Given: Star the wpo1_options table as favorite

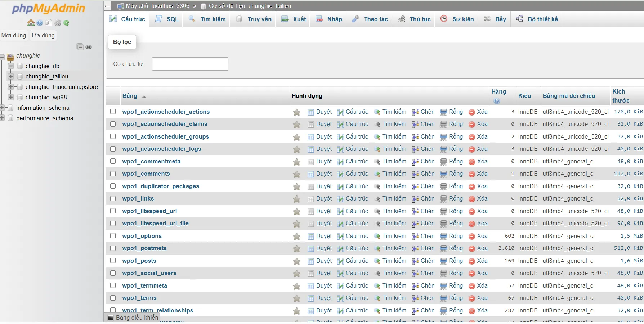Looking at the screenshot, I should (297, 237).
